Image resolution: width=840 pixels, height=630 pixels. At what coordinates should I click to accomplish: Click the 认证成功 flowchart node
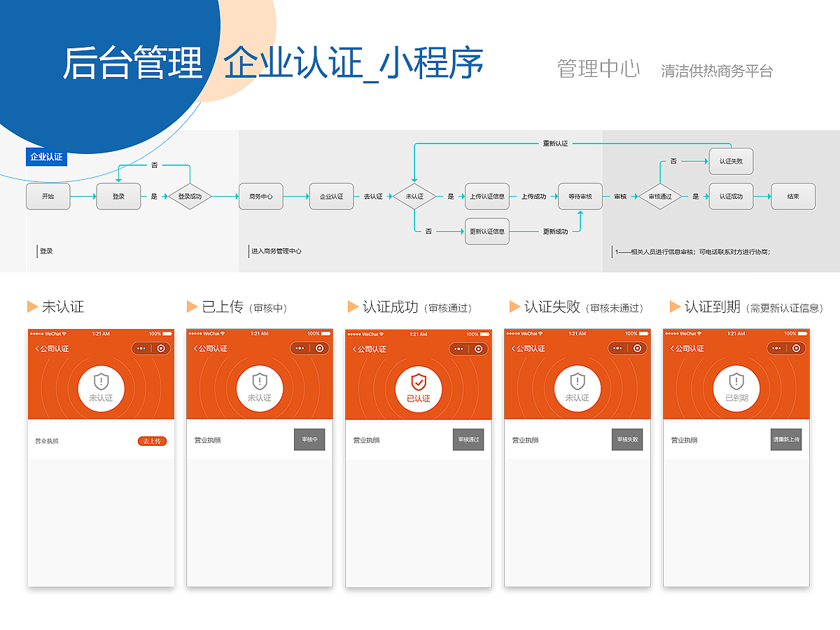(x=731, y=197)
